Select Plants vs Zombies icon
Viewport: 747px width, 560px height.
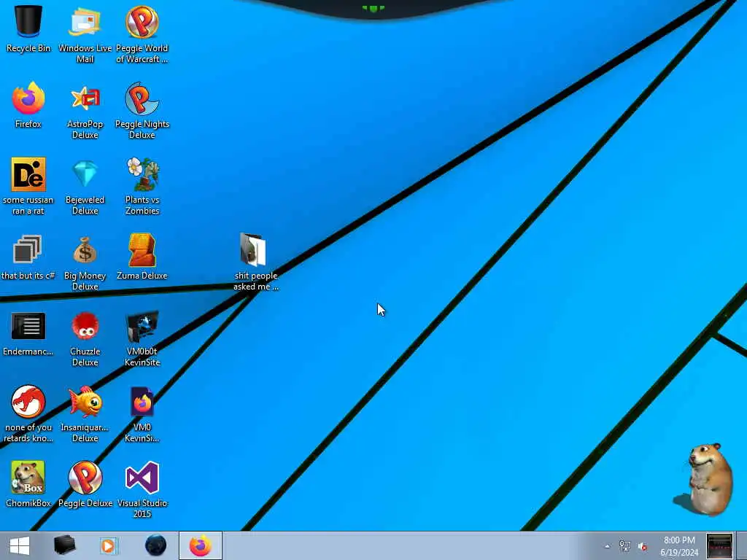[142, 186]
